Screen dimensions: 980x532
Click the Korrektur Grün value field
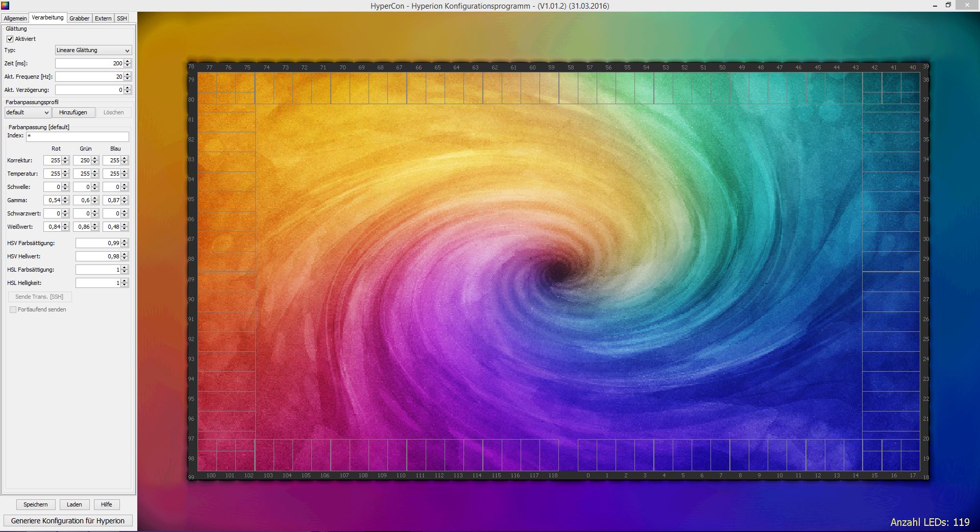pos(82,160)
